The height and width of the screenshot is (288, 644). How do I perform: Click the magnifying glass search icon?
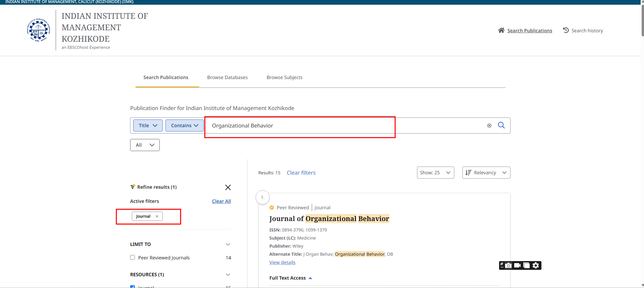[x=501, y=125]
